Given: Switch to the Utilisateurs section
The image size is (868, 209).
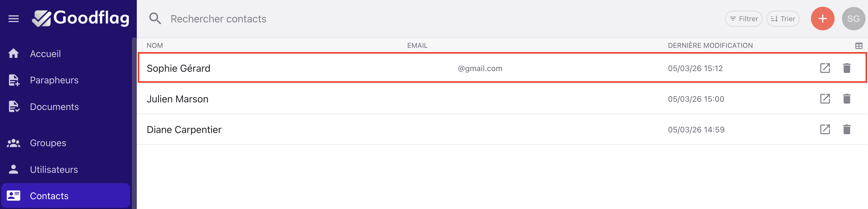Looking at the screenshot, I should [54, 170].
